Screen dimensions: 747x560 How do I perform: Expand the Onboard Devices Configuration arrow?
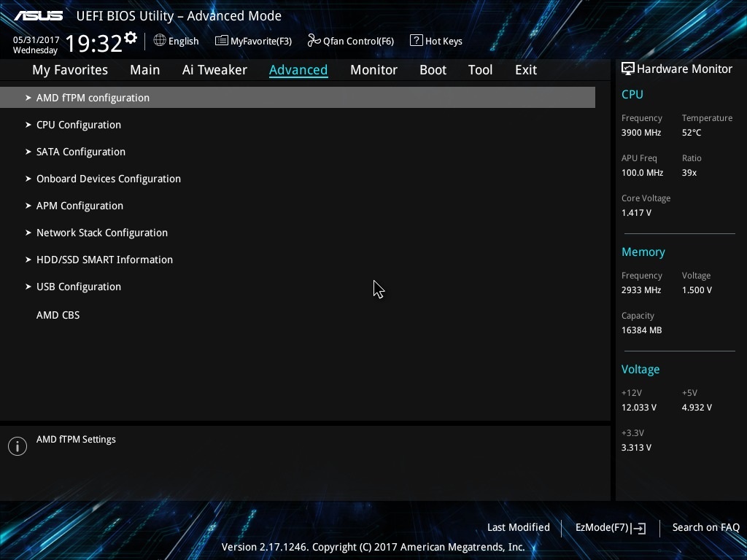tap(28, 179)
